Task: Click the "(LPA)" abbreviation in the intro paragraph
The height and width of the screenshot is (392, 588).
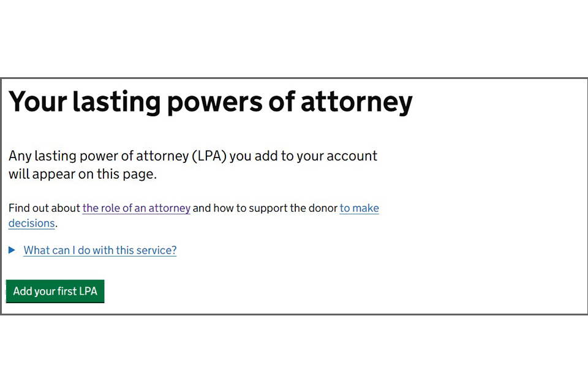Action: tap(209, 156)
